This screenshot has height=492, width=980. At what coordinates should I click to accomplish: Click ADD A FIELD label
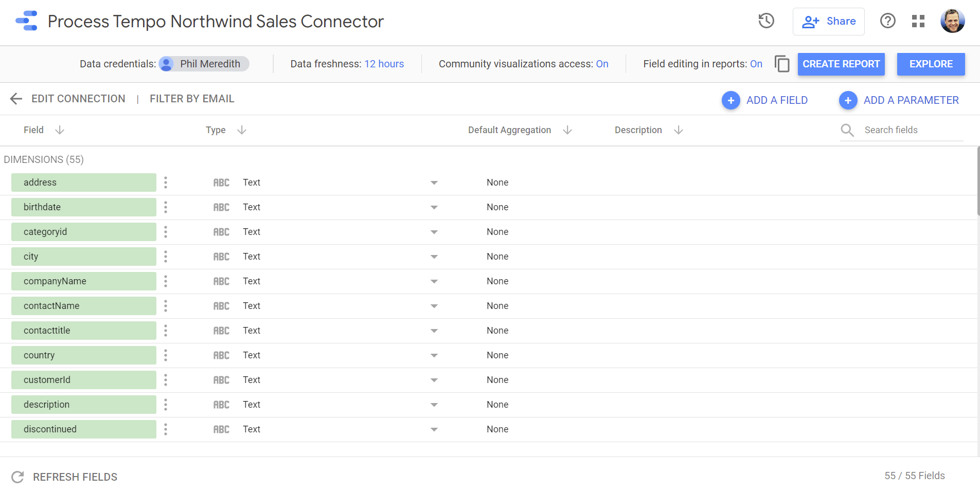[x=777, y=100]
